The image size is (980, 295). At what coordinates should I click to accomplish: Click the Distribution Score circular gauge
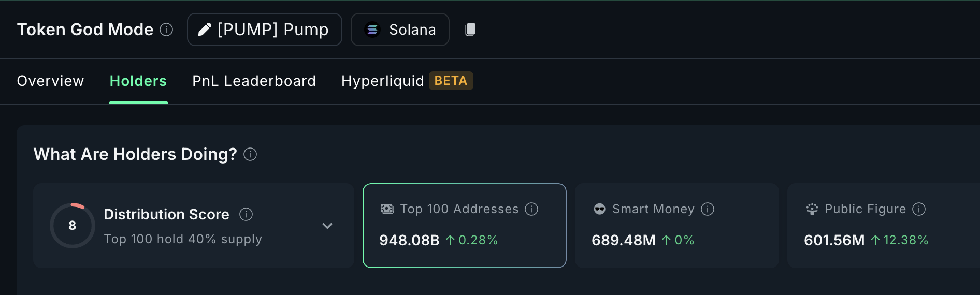(x=73, y=226)
